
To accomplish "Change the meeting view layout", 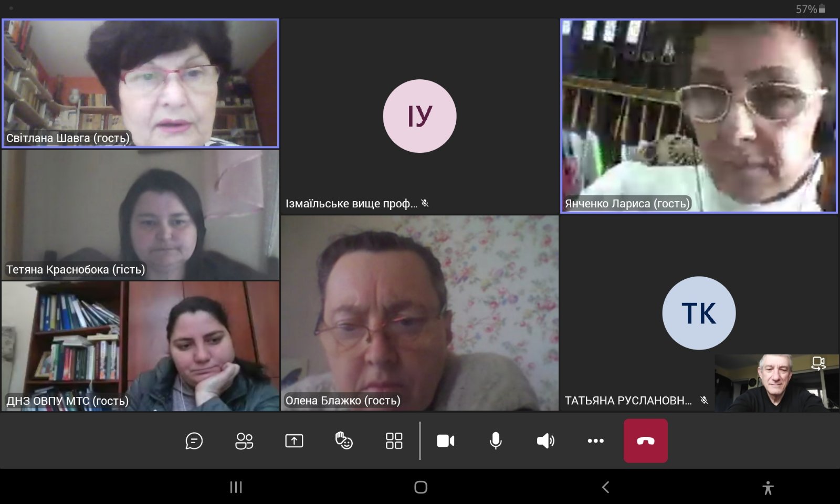I will pos(394,441).
